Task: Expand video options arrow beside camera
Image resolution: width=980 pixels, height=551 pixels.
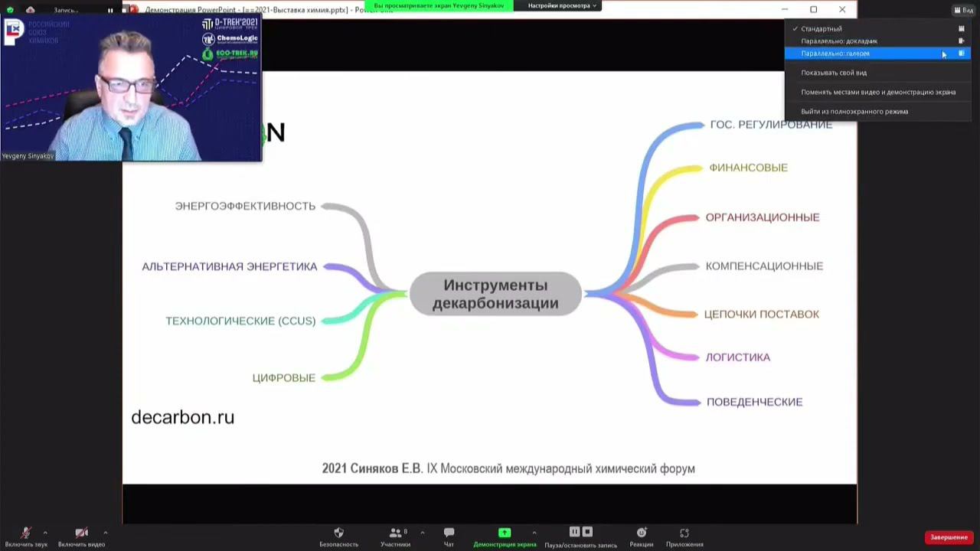Action: click(x=105, y=533)
